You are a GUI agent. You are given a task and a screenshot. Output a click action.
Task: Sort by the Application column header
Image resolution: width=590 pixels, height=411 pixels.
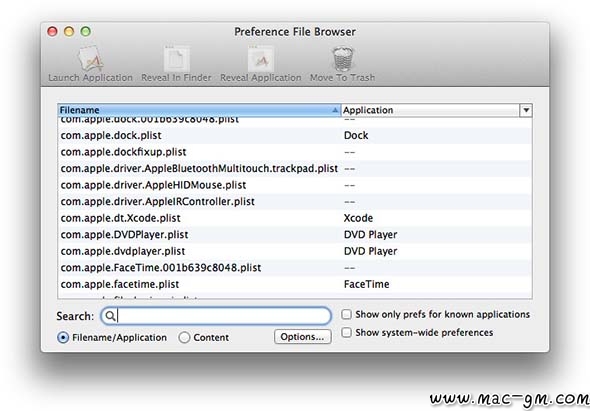click(430, 110)
